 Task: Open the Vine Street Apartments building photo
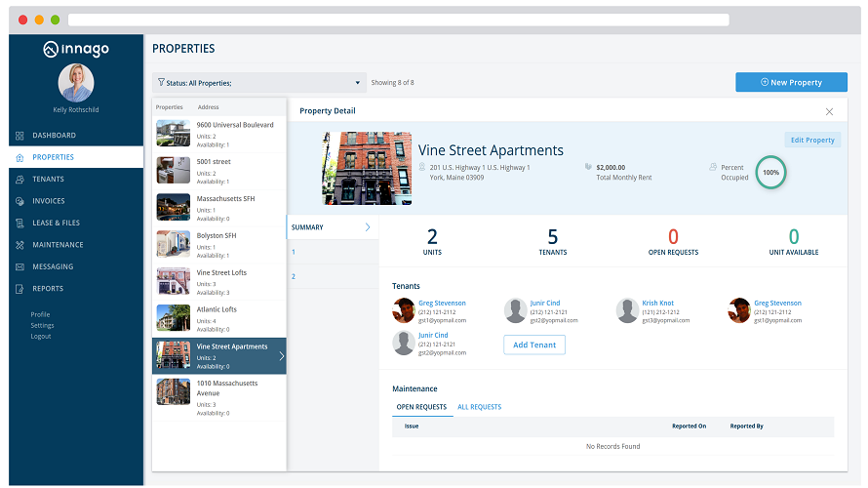[x=367, y=168]
